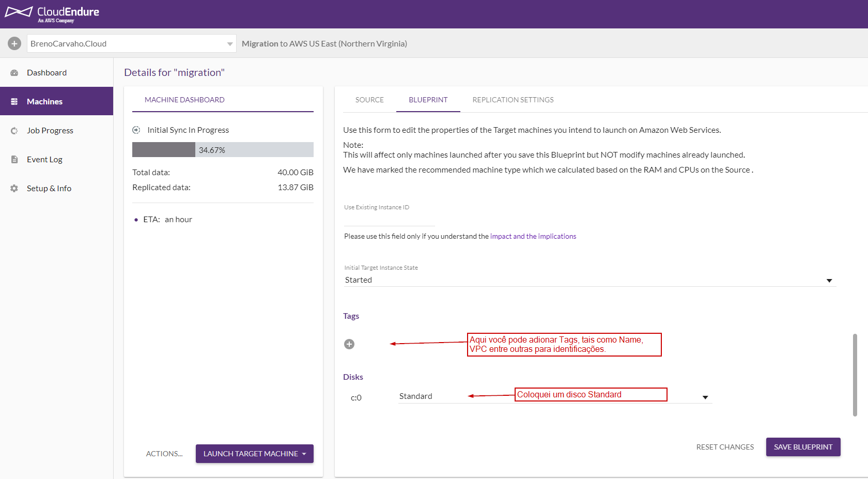This screenshot has height=479, width=868.
Task: Open the impact and implications link
Action: coord(533,236)
